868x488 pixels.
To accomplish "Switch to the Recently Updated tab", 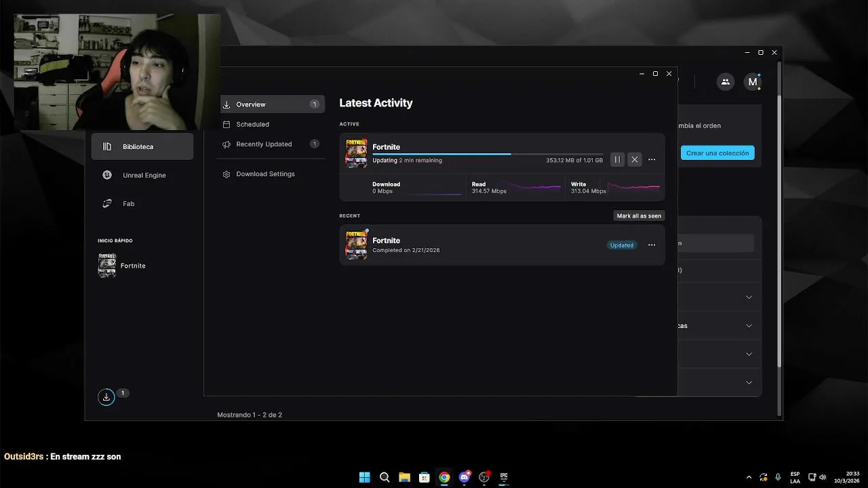I will pyautogui.click(x=271, y=144).
